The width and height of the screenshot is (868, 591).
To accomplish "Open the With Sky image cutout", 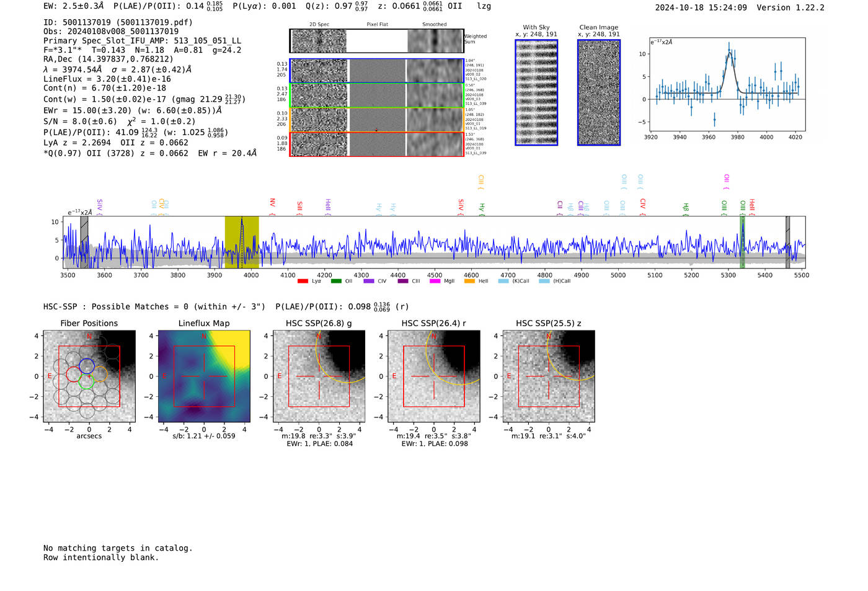I will tap(536, 92).
